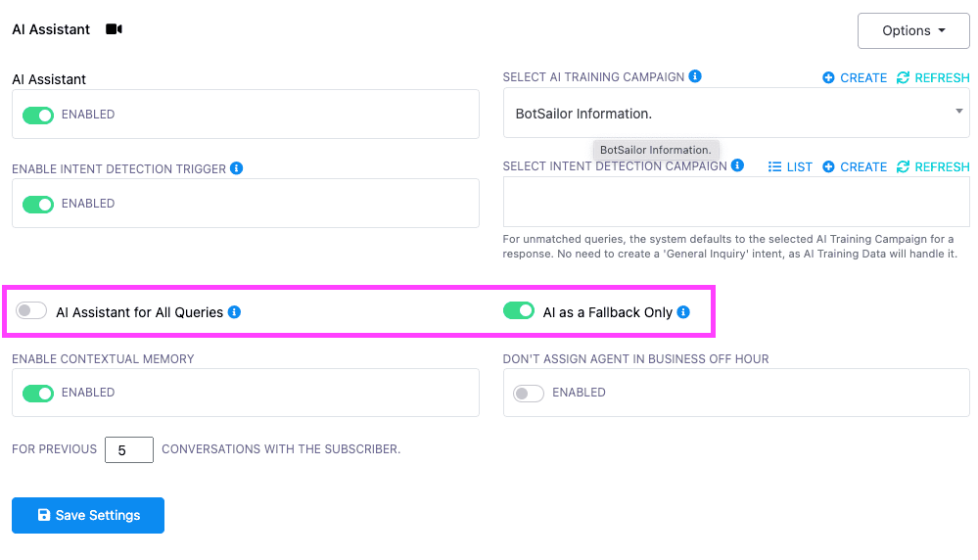Expand the BotSailor Information campaign dropdown
This screenshot has height=560, width=978.
pos(735,114)
